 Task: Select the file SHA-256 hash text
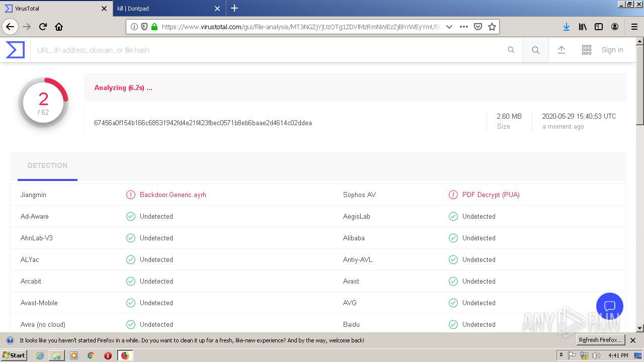(203, 123)
